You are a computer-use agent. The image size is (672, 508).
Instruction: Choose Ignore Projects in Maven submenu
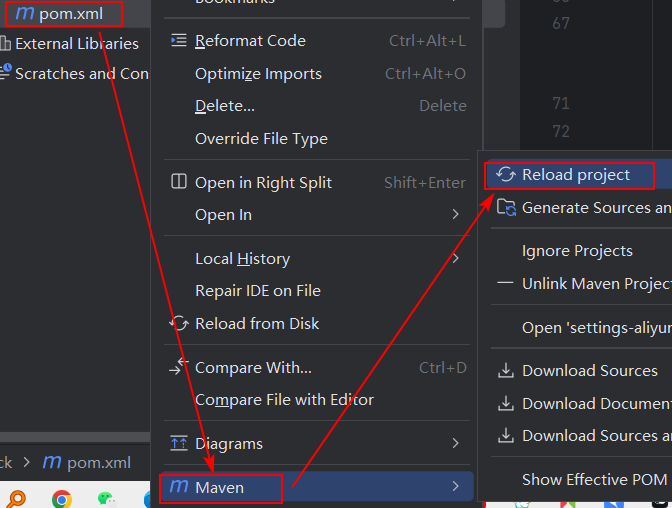tap(577, 251)
